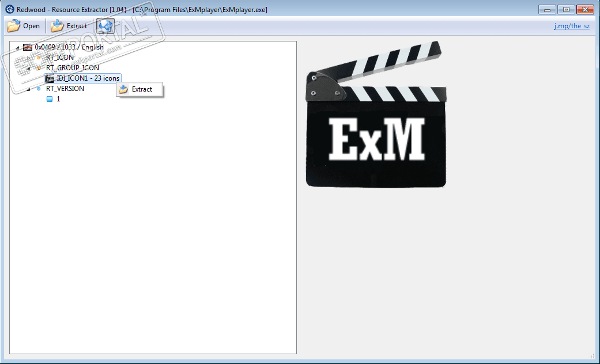
Task: Click the Redwood app icon in title bar
Action: (10, 10)
